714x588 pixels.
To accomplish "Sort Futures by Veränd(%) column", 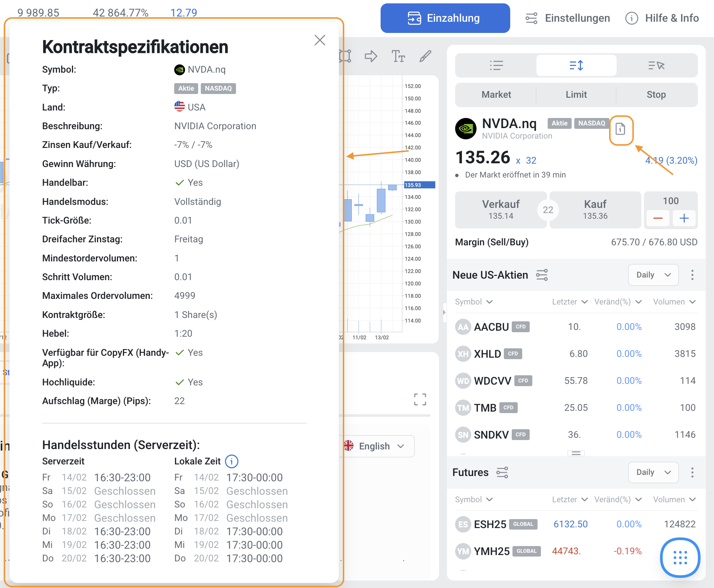I will coord(618,500).
